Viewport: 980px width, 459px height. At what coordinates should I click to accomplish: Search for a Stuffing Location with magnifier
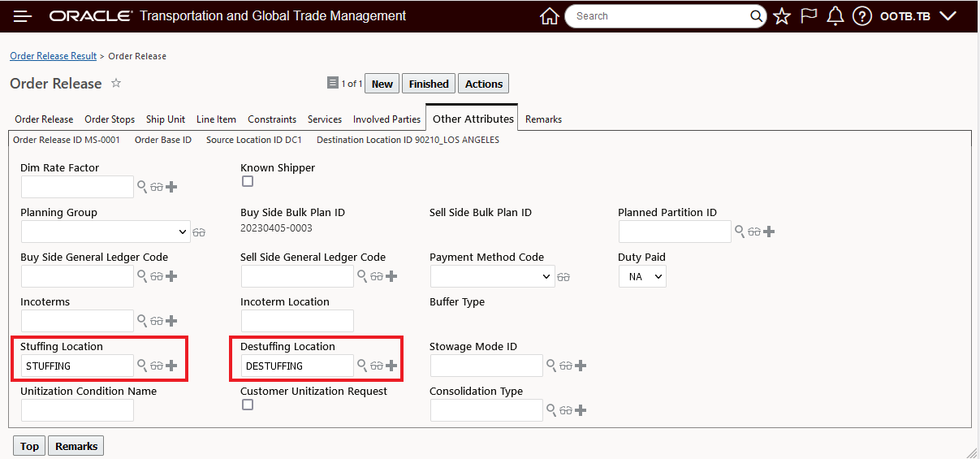[x=142, y=366]
